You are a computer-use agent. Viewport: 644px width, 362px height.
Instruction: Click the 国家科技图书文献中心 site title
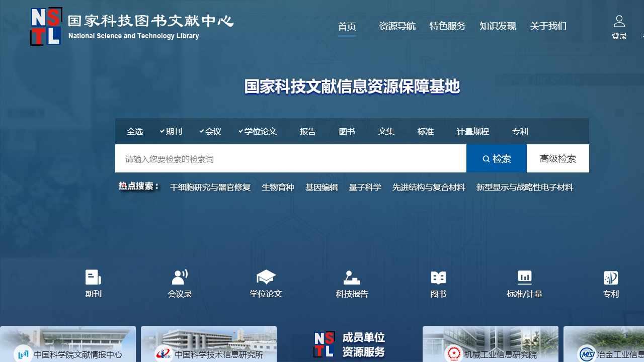click(151, 21)
